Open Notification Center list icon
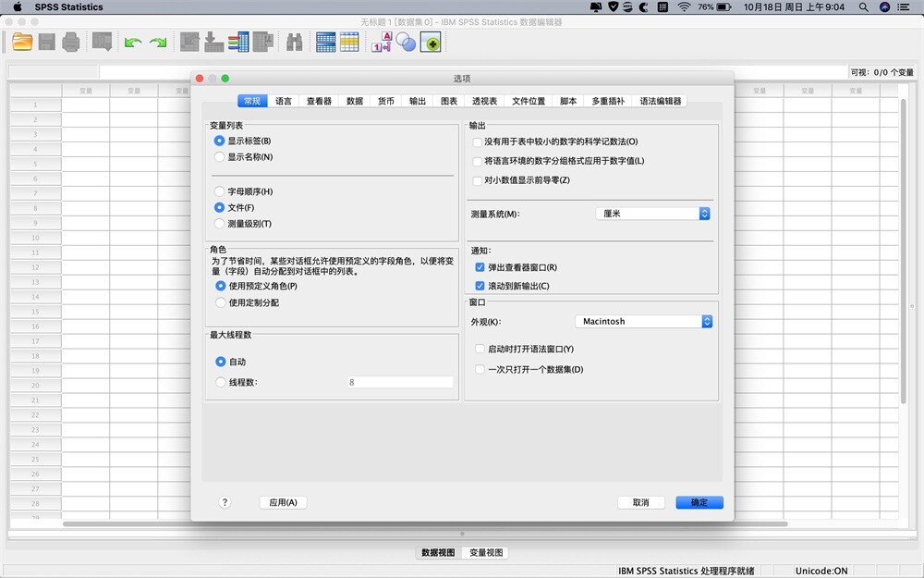 click(x=904, y=7)
